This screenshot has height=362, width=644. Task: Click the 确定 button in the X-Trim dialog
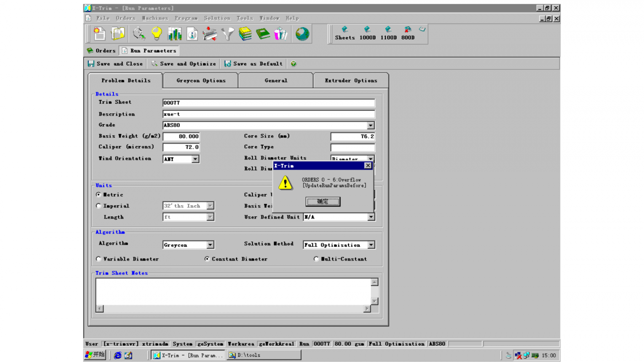tap(323, 202)
